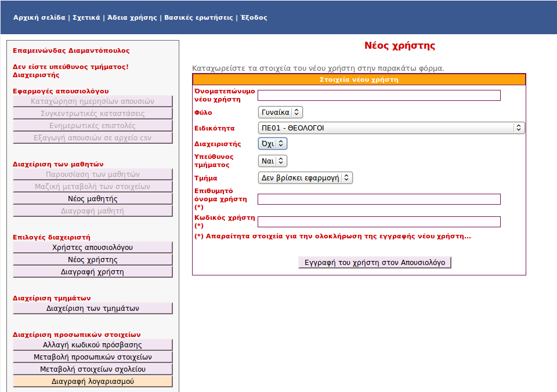Open Διαχείριση των τμημάτων management

(92, 308)
